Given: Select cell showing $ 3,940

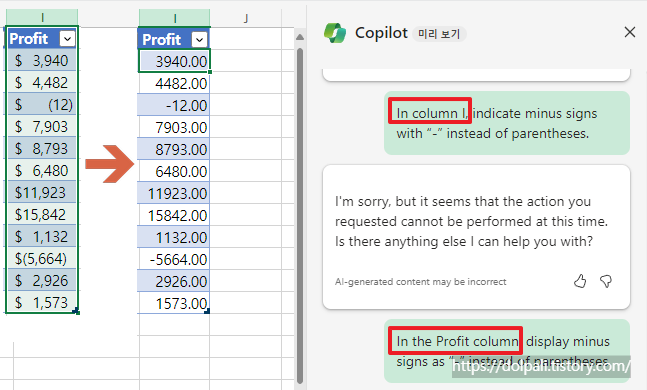Looking at the screenshot, I should coord(42,60).
